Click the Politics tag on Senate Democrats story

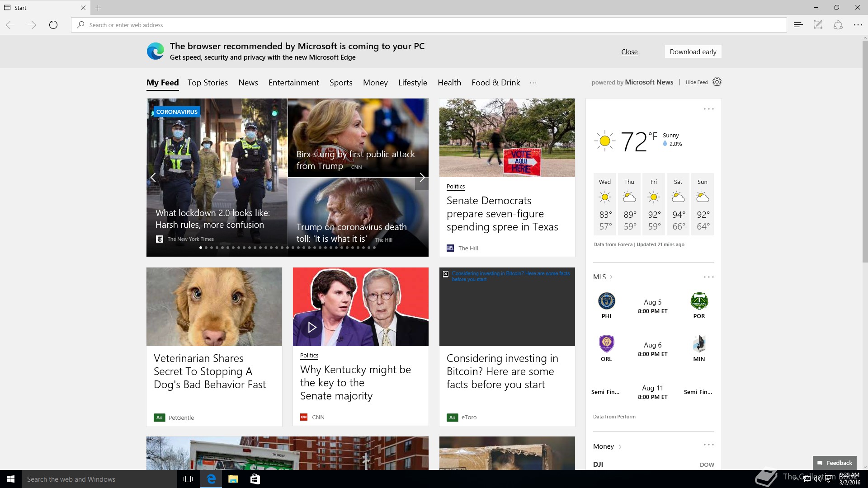(456, 186)
